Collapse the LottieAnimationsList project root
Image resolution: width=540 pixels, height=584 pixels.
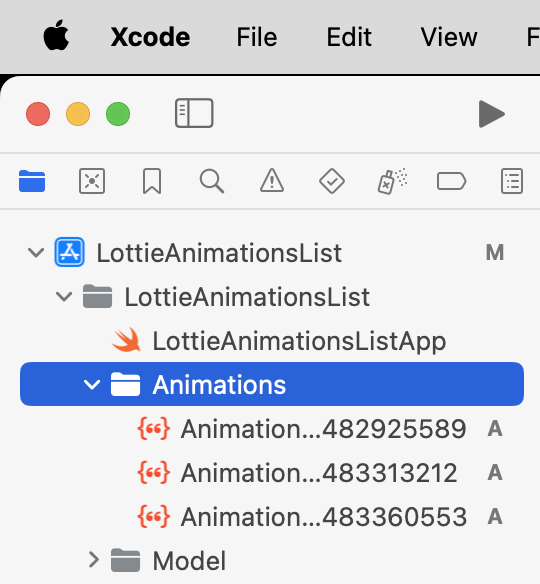(36, 253)
